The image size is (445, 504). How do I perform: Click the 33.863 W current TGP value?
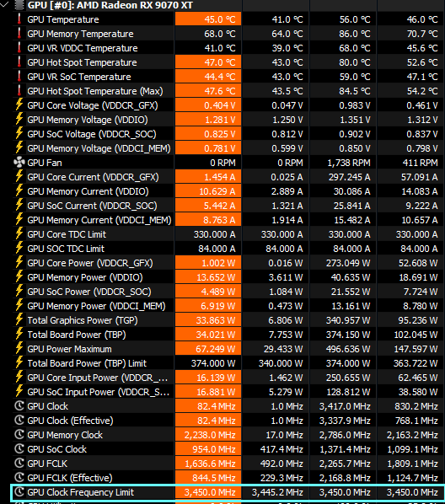[216, 320]
